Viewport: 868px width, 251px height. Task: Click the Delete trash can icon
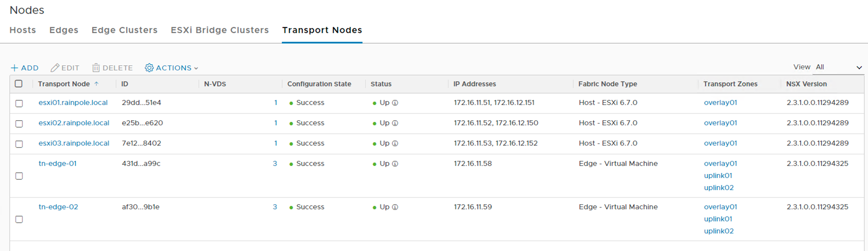tap(96, 68)
